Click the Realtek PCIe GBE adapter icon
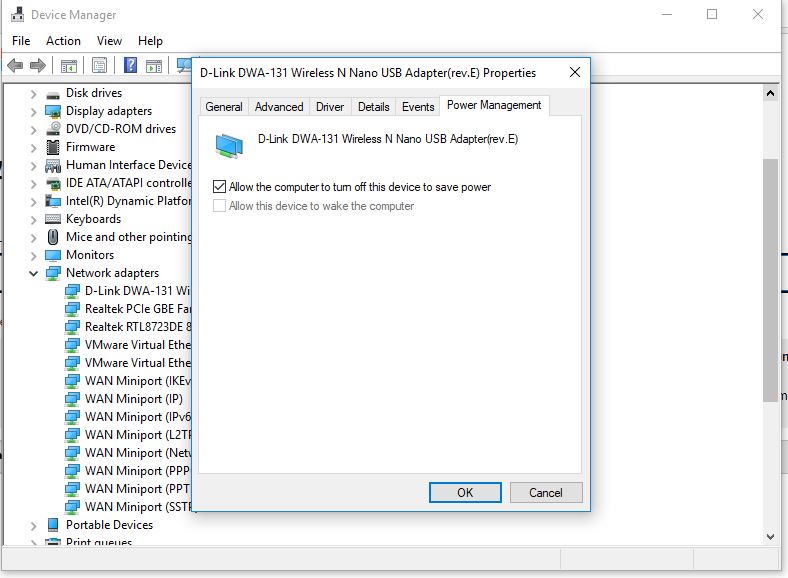 [x=72, y=309]
